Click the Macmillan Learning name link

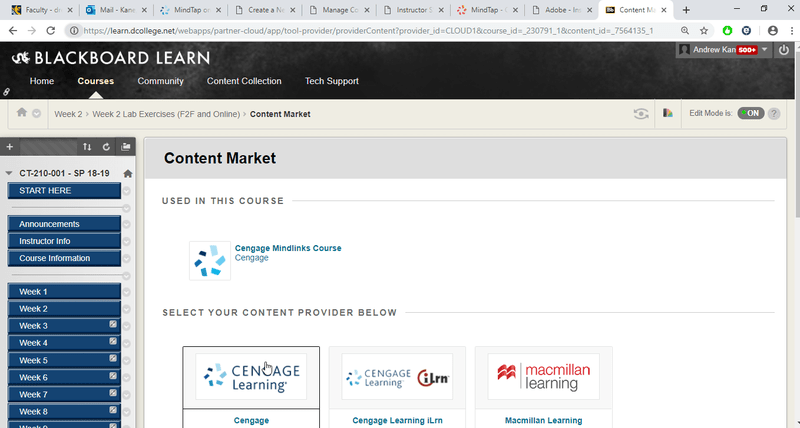[543, 420]
